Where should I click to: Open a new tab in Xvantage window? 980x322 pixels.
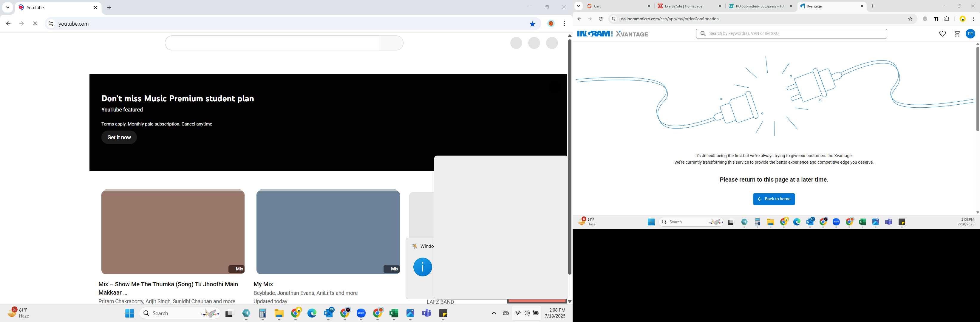point(873,6)
